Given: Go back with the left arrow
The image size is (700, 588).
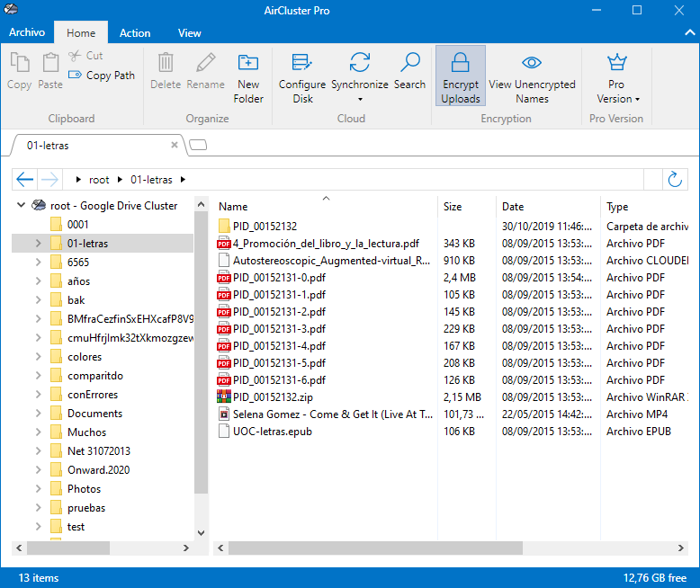Looking at the screenshot, I should (25, 179).
